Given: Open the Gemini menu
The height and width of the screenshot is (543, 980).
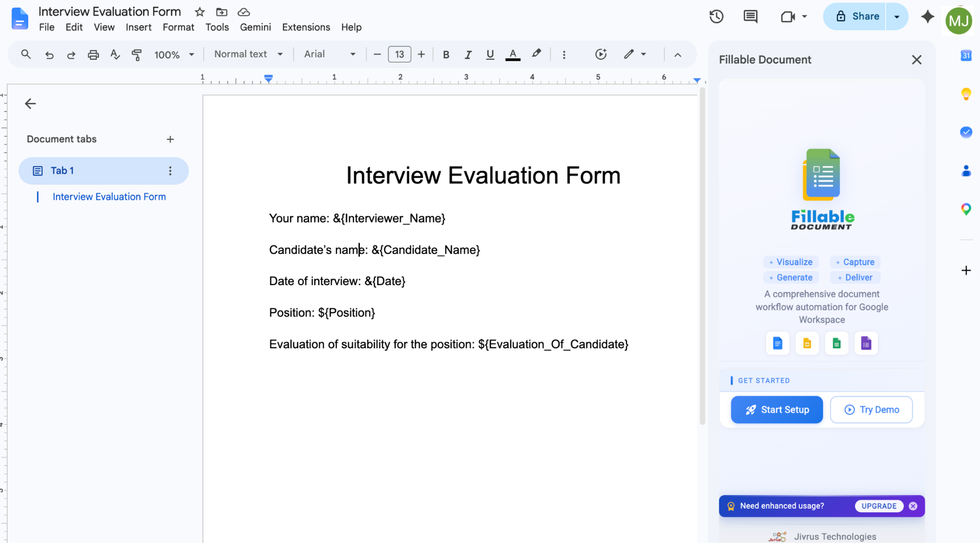Looking at the screenshot, I should (255, 27).
